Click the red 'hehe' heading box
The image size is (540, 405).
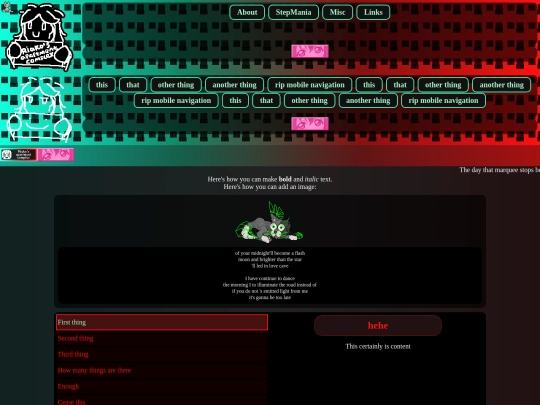(378, 325)
